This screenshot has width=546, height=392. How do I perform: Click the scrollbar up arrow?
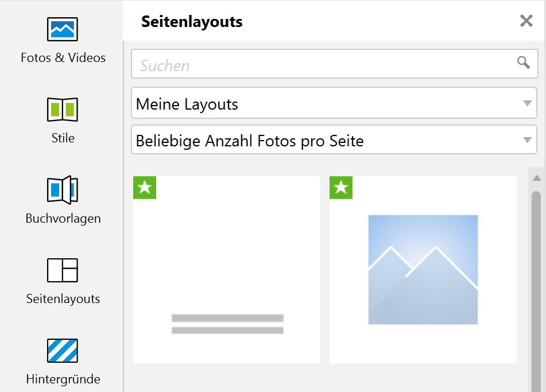(x=537, y=178)
